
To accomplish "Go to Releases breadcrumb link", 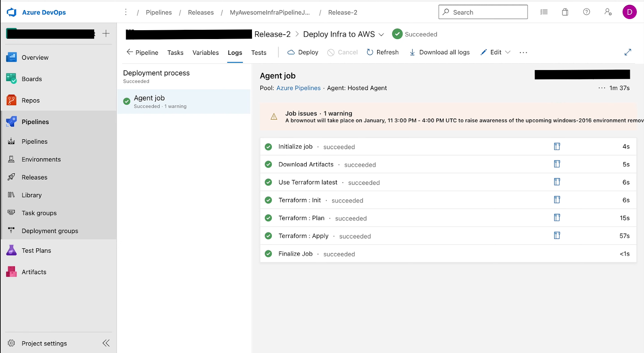I will tap(201, 12).
